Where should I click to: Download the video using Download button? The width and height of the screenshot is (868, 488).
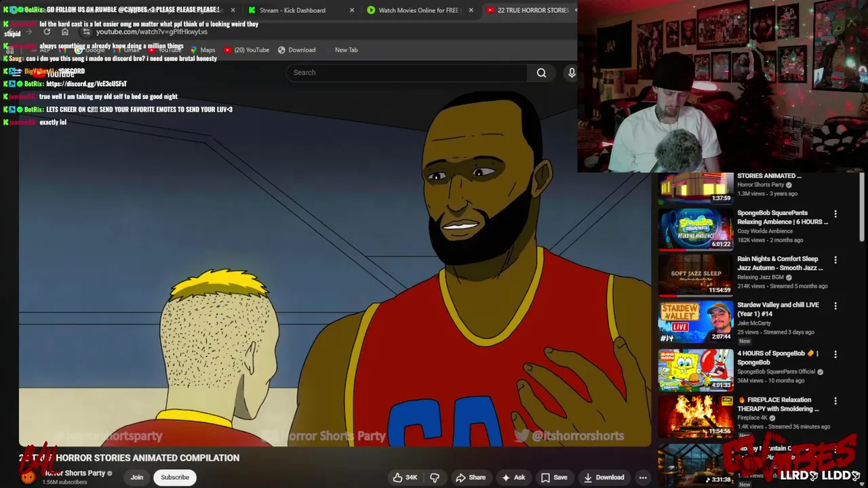pyautogui.click(x=604, y=477)
